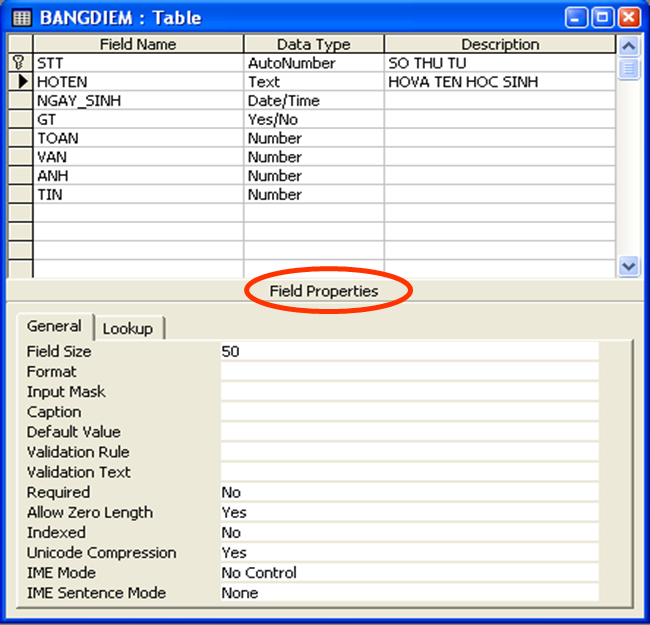Select the NGAY_SINH field name cell
650x625 pixels.
click(138, 100)
